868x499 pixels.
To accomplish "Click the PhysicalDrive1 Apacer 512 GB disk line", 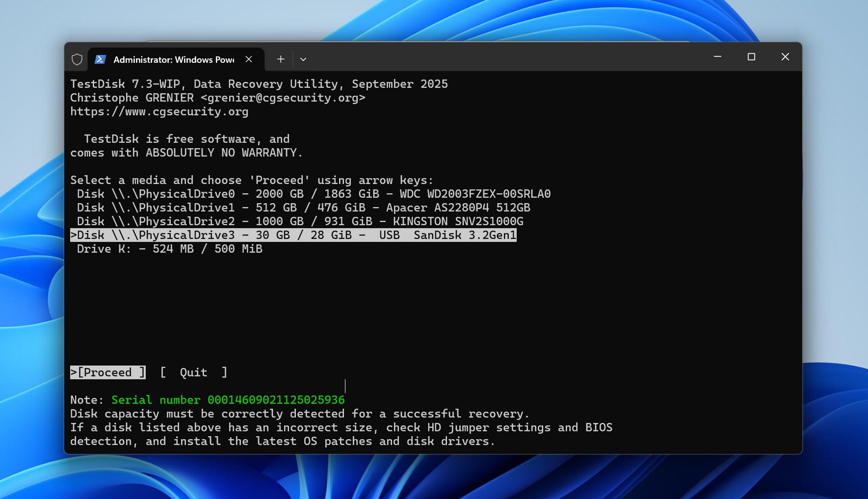I will tap(303, 208).
